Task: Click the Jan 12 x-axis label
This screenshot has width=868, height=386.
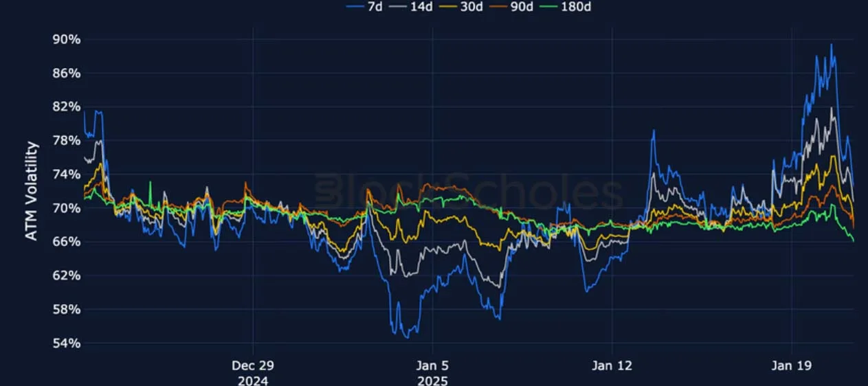Action: click(612, 366)
